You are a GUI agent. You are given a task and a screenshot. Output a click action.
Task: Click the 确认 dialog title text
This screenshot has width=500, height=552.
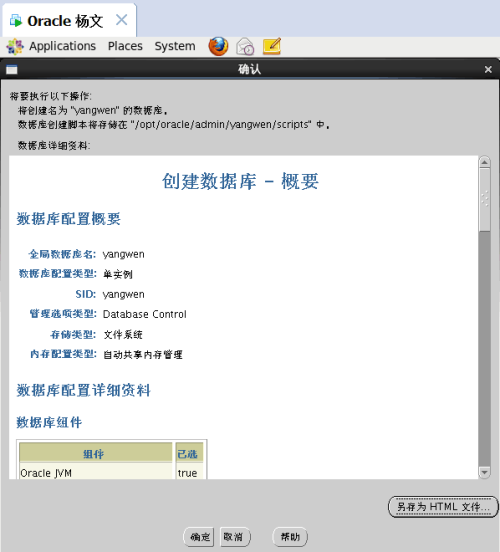(x=250, y=69)
